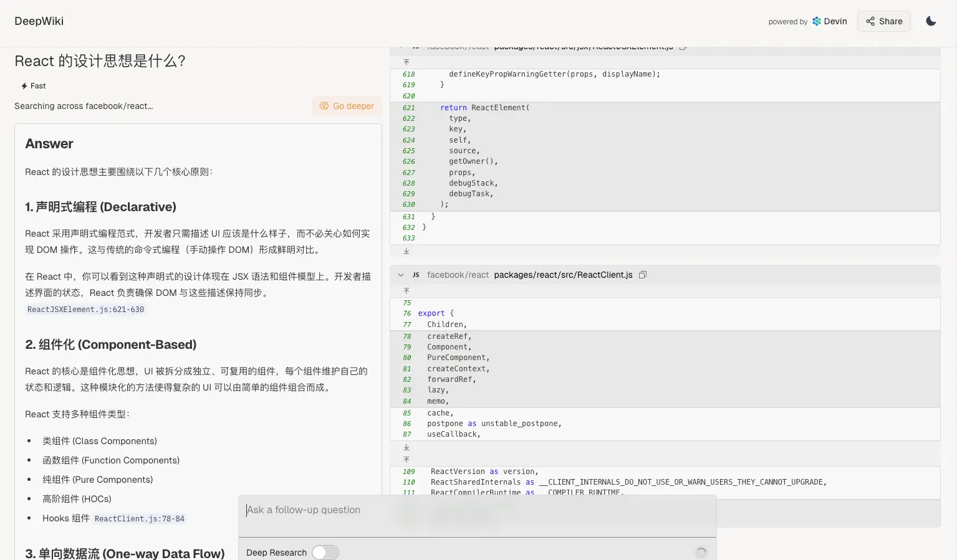957x560 pixels.
Task: Expand code above line 109
Action: click(x=406, y=460)
